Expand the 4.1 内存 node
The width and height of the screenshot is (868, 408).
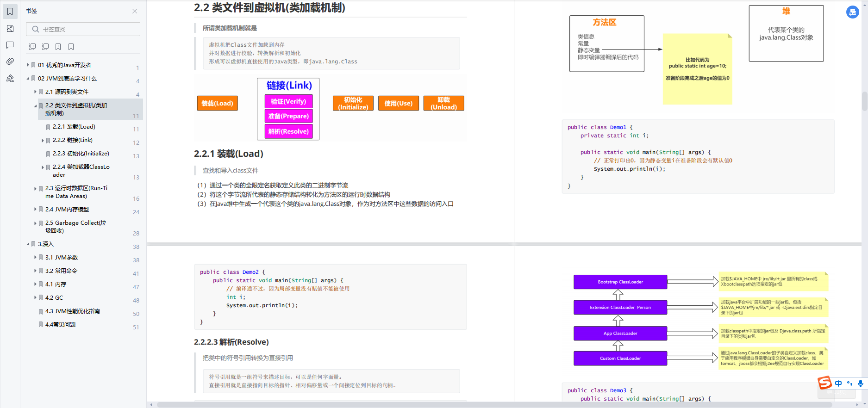coord(35,284)
